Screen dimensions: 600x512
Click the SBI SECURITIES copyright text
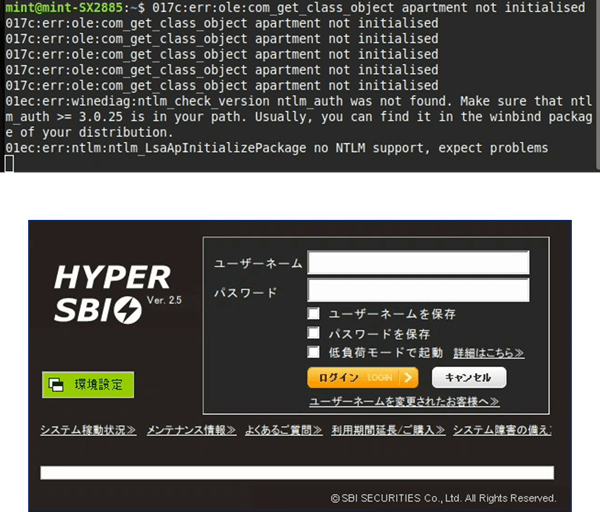click(x=443, y=498)
